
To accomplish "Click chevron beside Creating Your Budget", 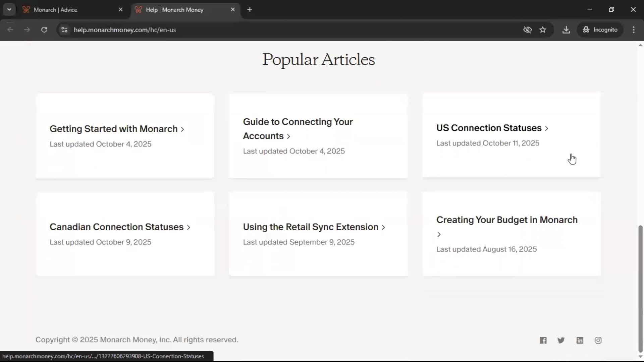I will pyautogui.click(x=439, y=234).
